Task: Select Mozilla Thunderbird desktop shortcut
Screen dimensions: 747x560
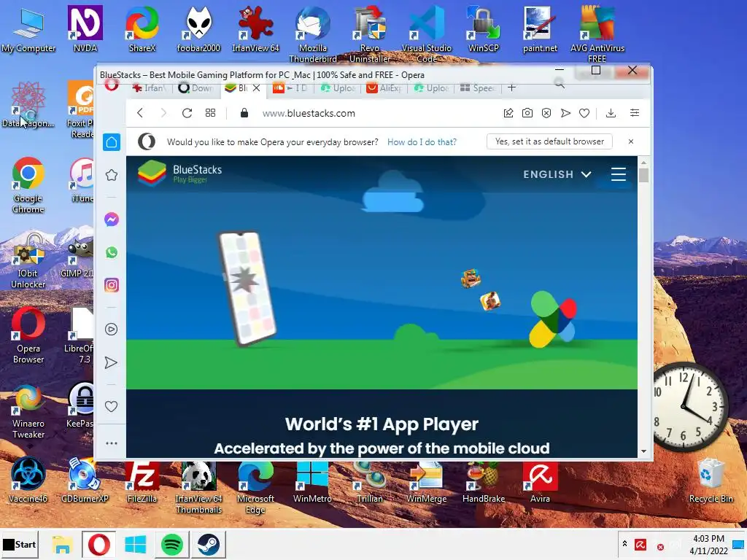Action: click(312, 34)
